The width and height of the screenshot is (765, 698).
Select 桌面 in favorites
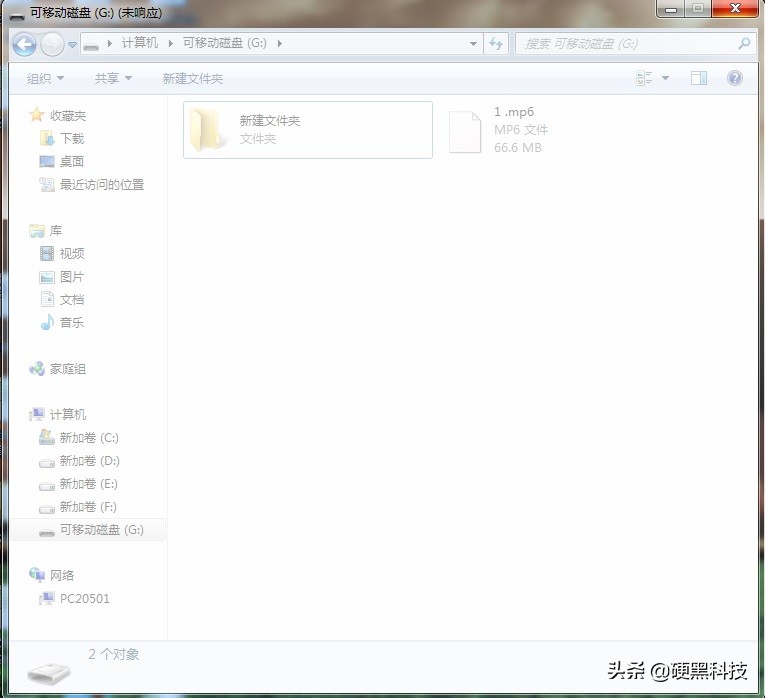click(x=72, y=161)
